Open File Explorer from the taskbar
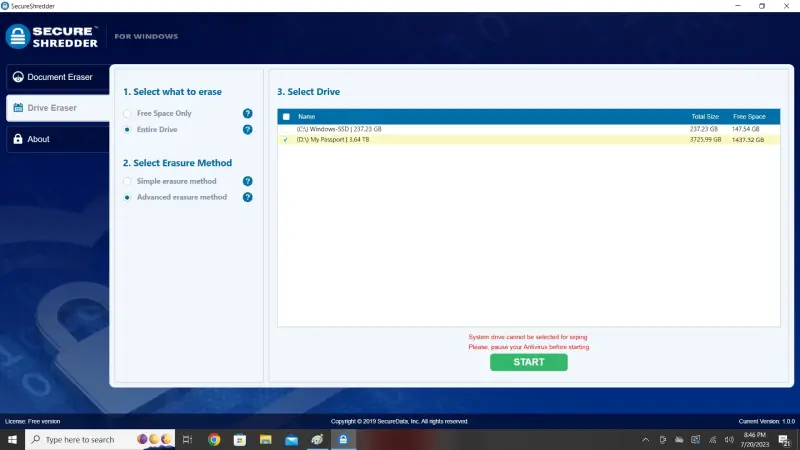The width and height of the screenshot is (800, 450). tap(266, 439)
